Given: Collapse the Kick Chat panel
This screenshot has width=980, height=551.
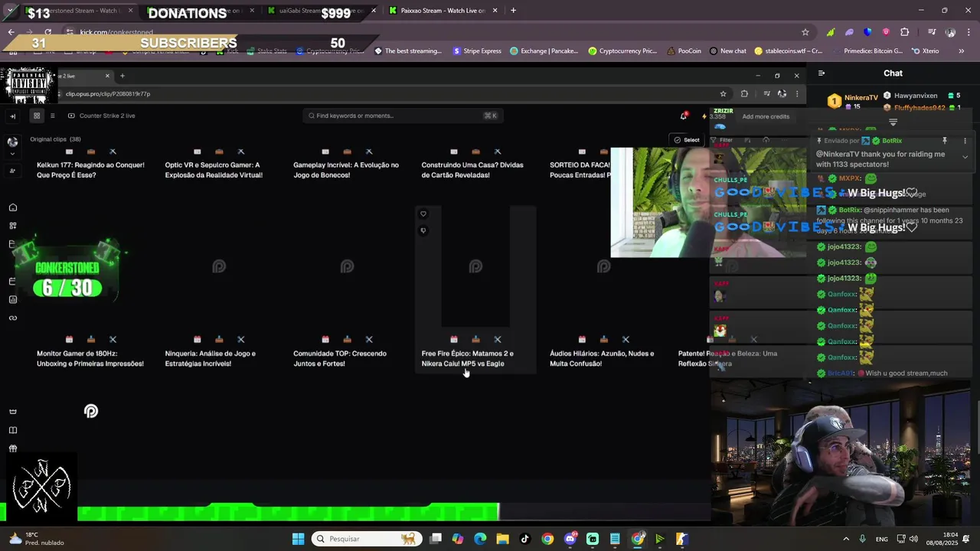Looking at the screenshot, I should point(822,73).
